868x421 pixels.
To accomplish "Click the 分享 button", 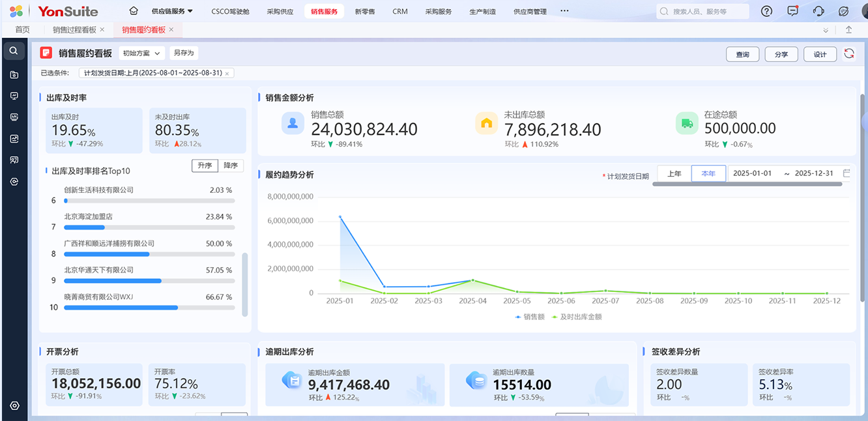I will pyautogui.click(x=781, y=54).
